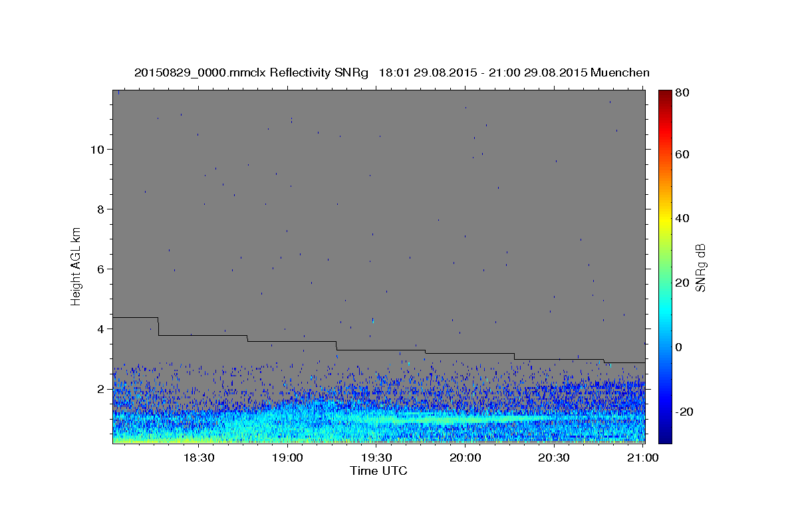798x532 pixels.
Task: Click the 20:30 time tick label
Action: pos(554,458)
